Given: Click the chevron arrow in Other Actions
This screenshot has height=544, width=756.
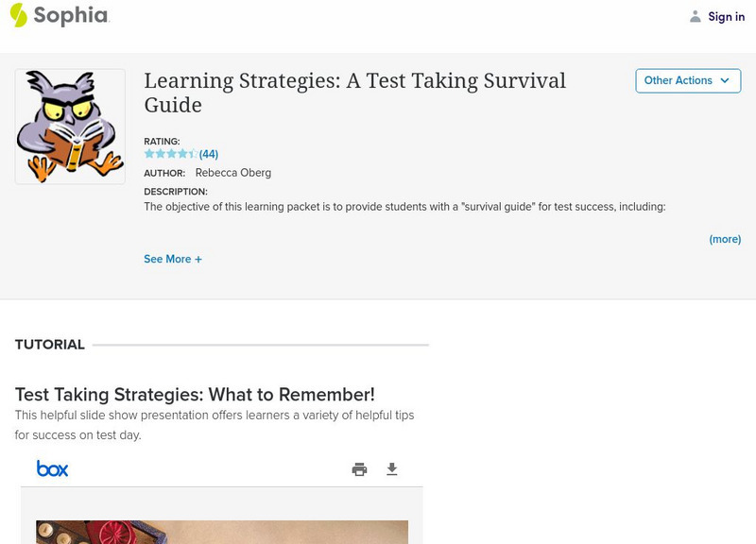Looking at the screenshot, I should 725,81.
